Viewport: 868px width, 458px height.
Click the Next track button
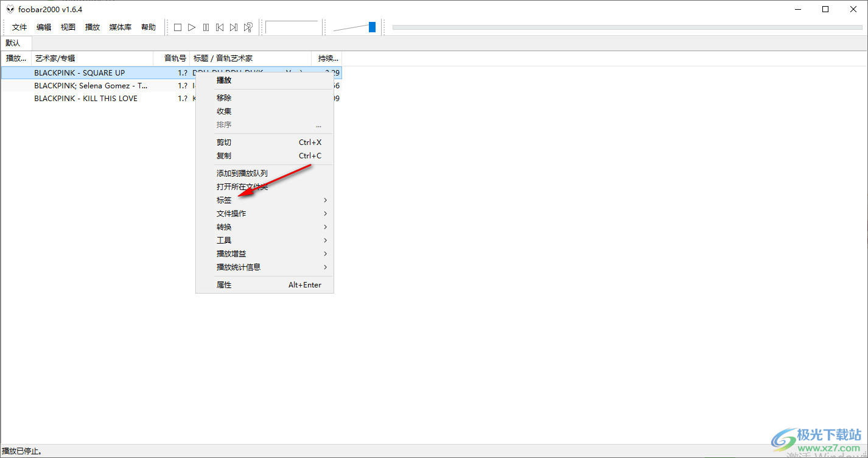click(234, 27)
